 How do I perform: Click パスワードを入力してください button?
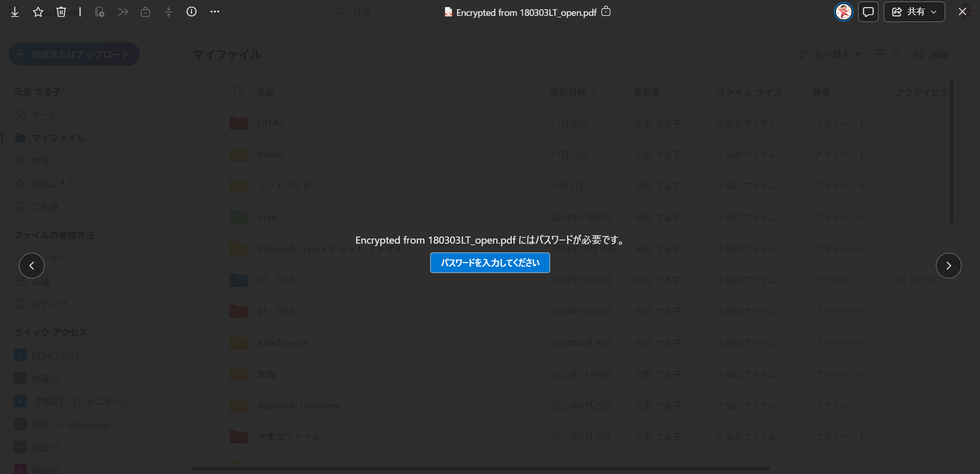click(x=490, y=263)
